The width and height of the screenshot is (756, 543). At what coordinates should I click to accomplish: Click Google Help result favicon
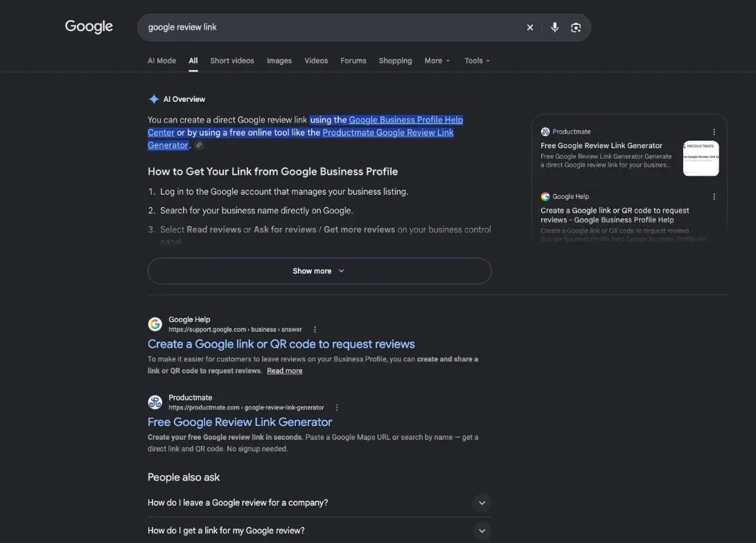[155, 324]
